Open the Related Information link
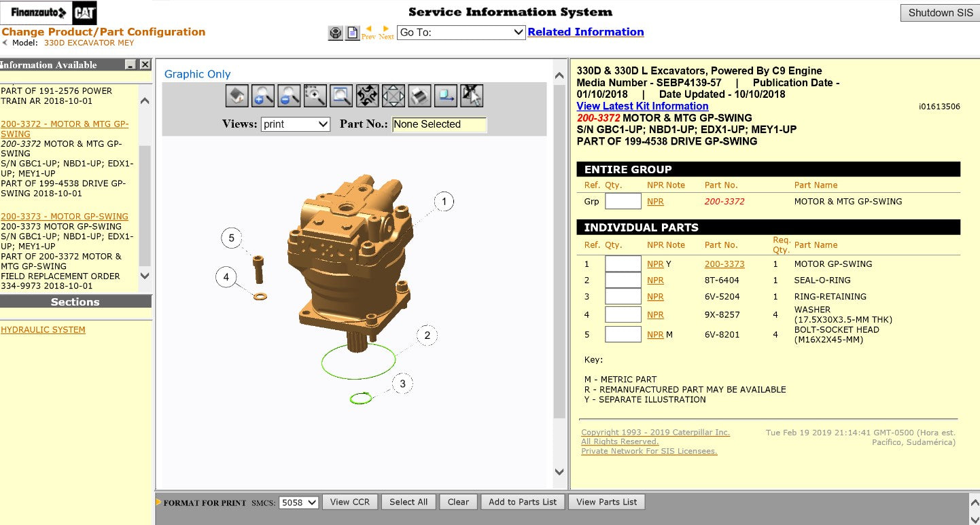The image size is (980, 525). click(586, 32)
